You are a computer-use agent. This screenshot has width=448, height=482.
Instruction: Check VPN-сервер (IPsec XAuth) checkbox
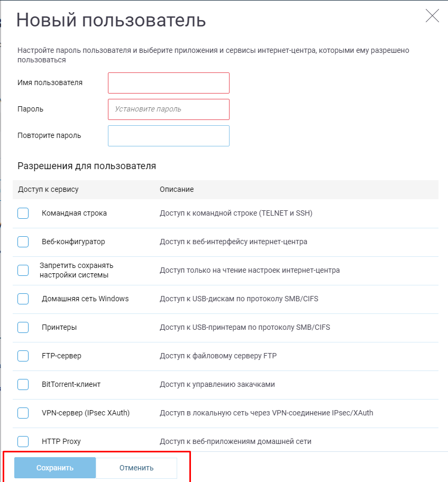(x=23, y=413)
